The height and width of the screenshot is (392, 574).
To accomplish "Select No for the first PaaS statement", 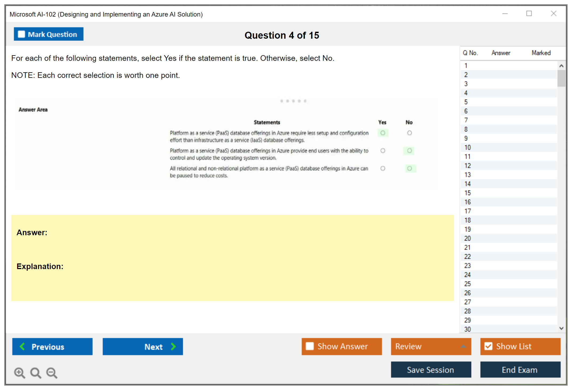I will click(x=409, y=133).
